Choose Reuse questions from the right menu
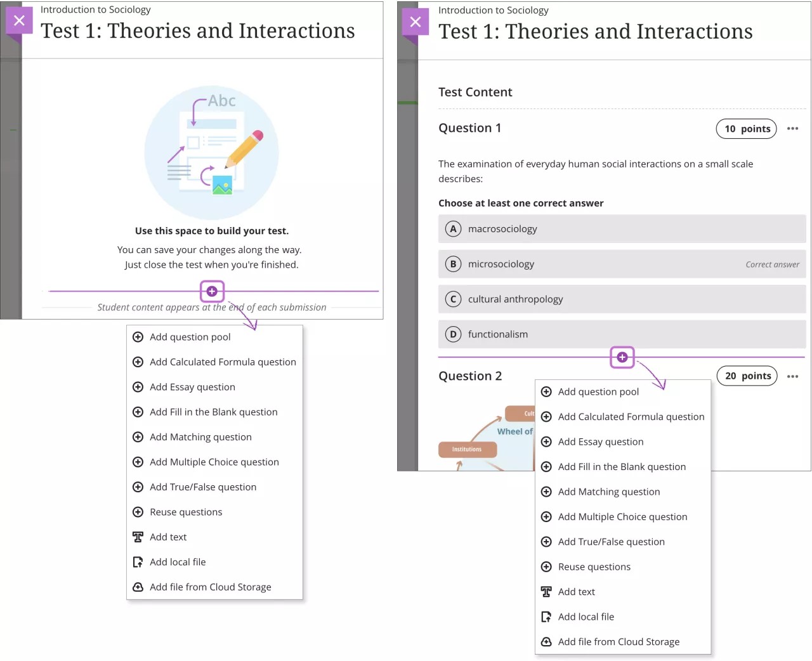Screen dimensions: 812x661 click(x=594, y=566)
